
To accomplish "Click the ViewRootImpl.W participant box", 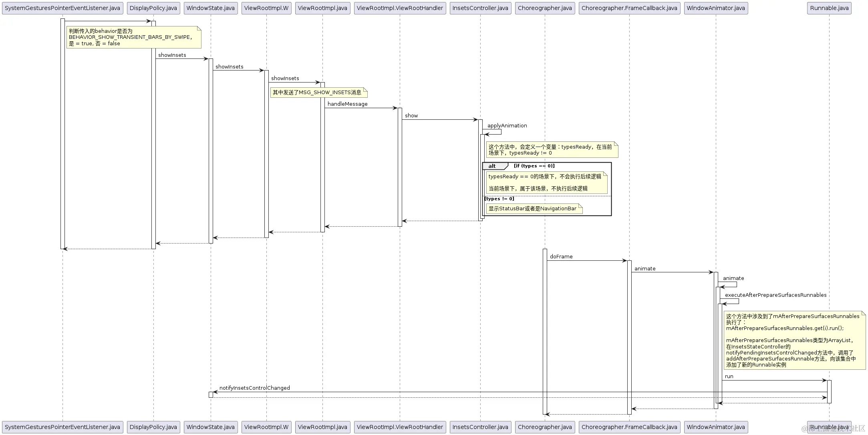I will 266,8.
